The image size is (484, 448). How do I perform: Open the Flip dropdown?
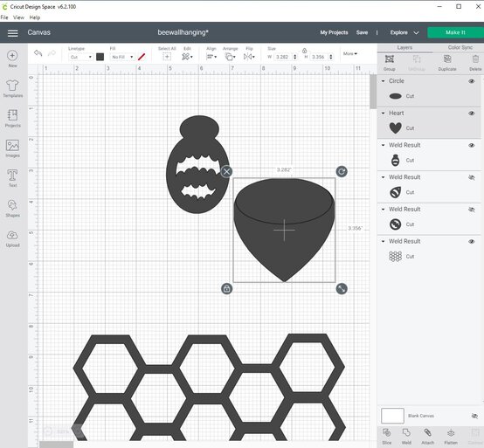point(249,57)
